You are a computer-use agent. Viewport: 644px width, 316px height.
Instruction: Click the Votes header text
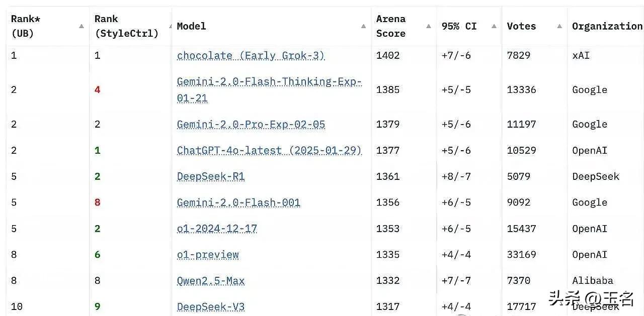click(521, 26)
